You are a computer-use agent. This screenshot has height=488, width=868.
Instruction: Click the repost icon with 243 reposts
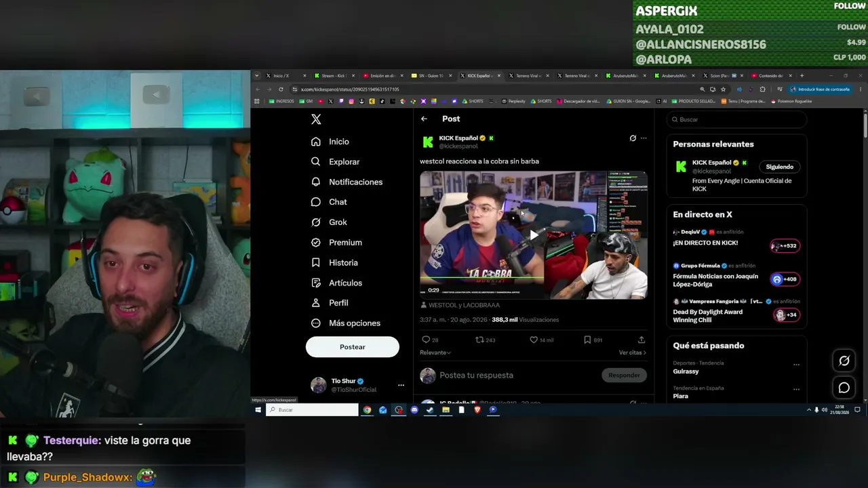pos(479,340)
